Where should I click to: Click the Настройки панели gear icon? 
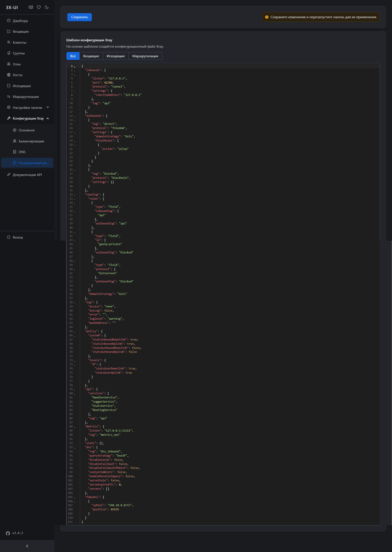coord(9,108)
